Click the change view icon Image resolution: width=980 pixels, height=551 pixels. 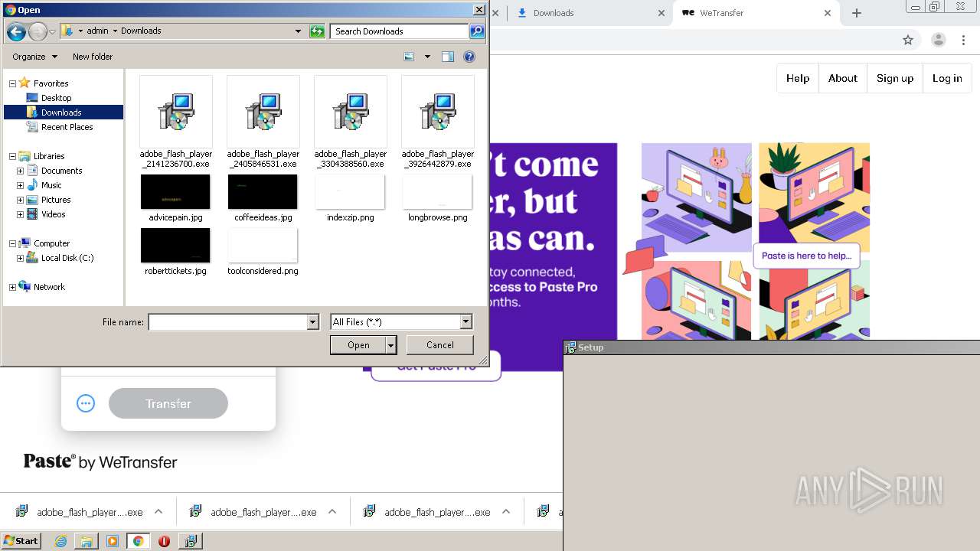[409, 57]
